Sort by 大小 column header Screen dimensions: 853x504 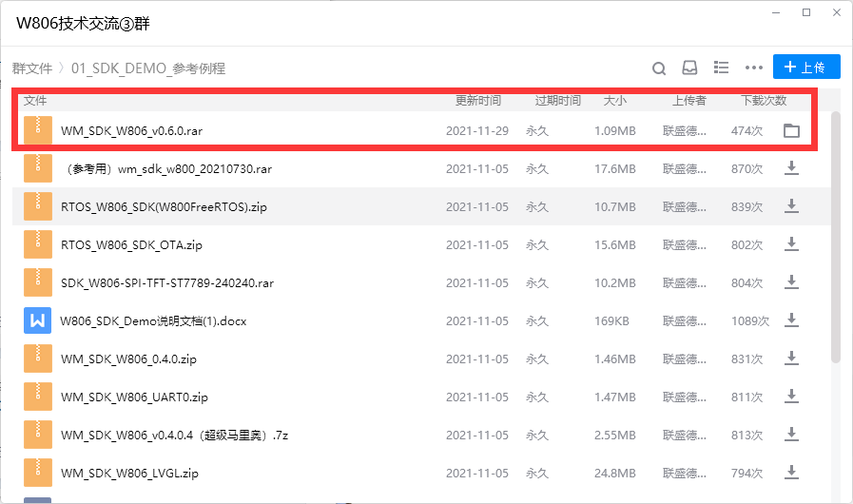[x=614, y=101]
